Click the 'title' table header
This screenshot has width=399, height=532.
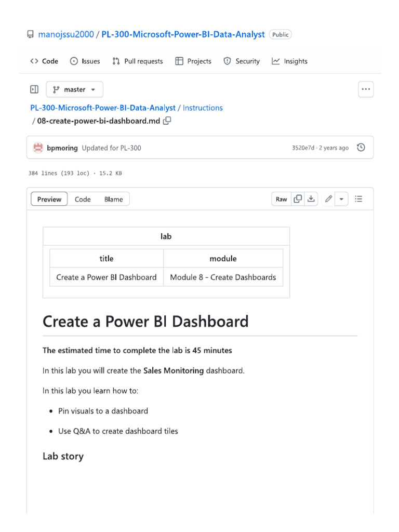point(107,259)
